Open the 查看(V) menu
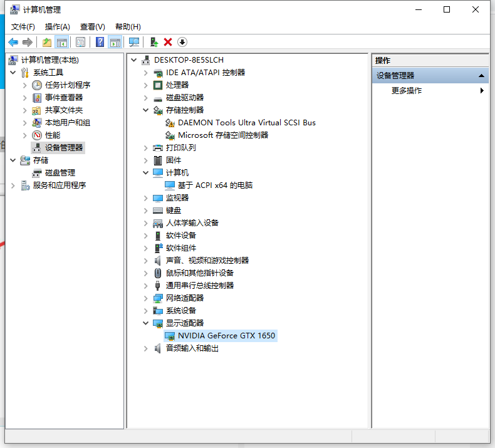Image resolution: width=495 pixels, height=448 pixels. 92,26
